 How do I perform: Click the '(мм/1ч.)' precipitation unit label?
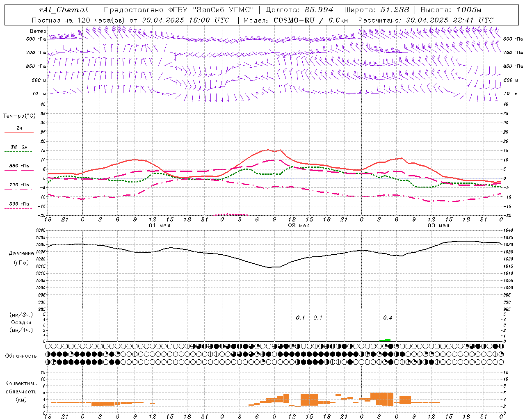[21, 330]
